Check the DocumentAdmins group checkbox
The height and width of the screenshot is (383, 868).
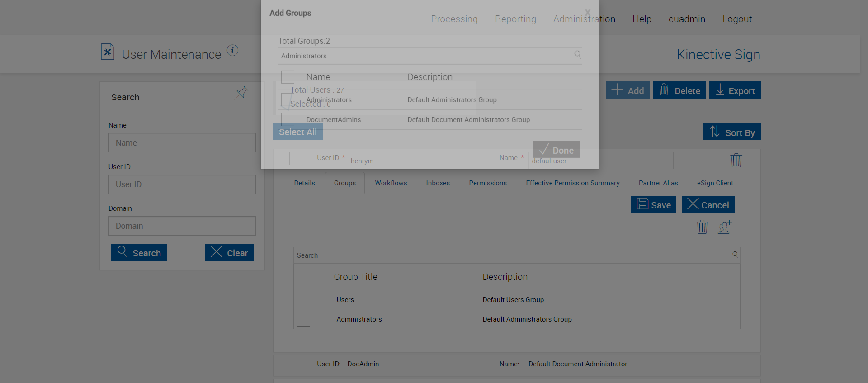pos(288,119)
